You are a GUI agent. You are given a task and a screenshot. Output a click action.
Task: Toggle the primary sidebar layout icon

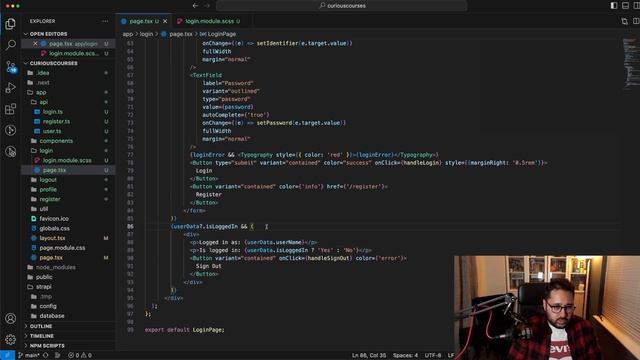(614, 5)
